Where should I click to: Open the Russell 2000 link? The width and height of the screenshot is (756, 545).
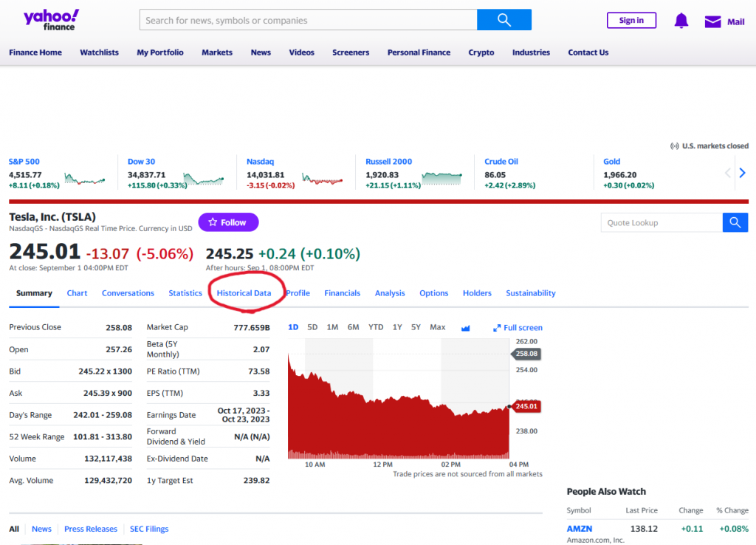click(x=388, y=162)
